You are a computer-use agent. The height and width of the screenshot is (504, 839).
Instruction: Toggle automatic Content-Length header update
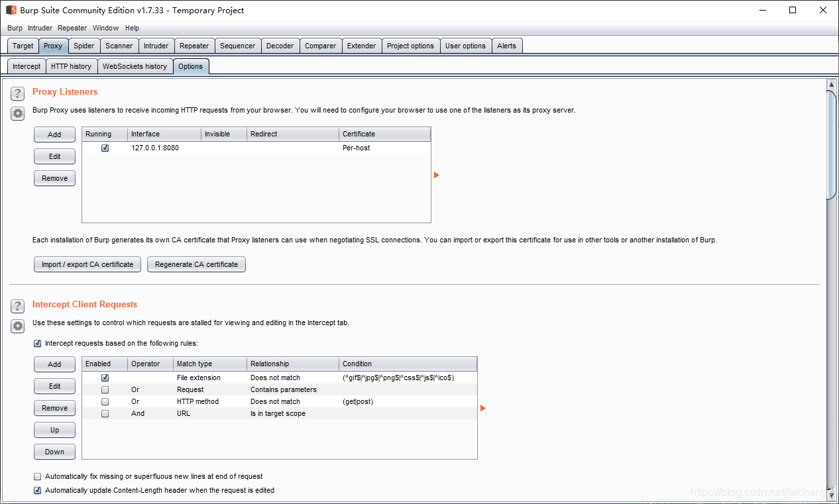click(x=38, y=490)
